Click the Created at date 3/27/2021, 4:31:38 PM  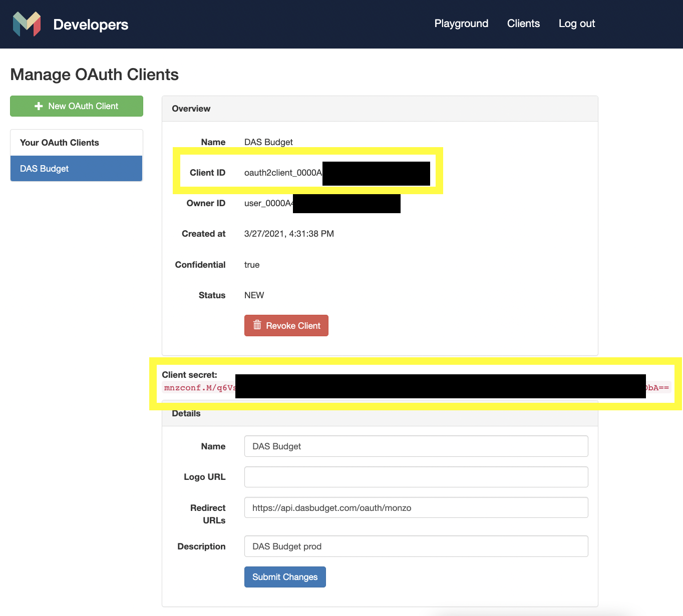(x=289, y=234)
